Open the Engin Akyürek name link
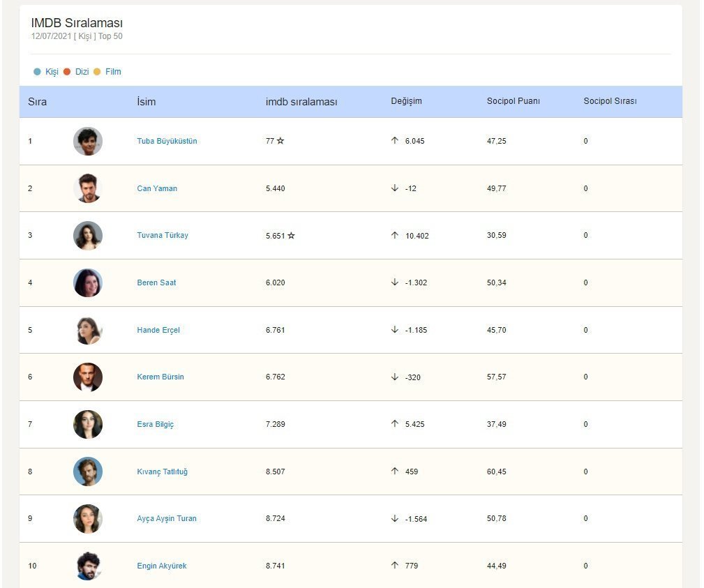 click(x=162, y=566)
